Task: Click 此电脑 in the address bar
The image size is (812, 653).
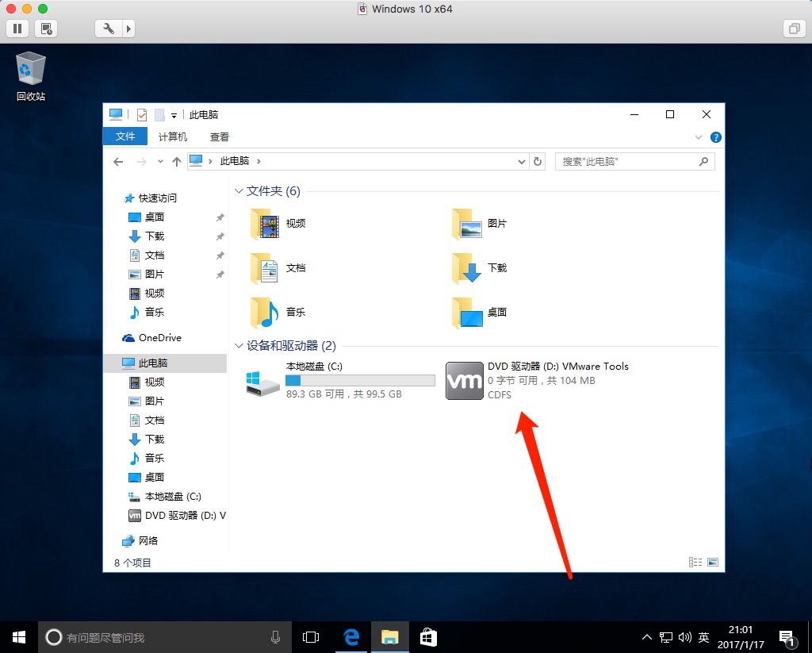Action: coord(235,161)
